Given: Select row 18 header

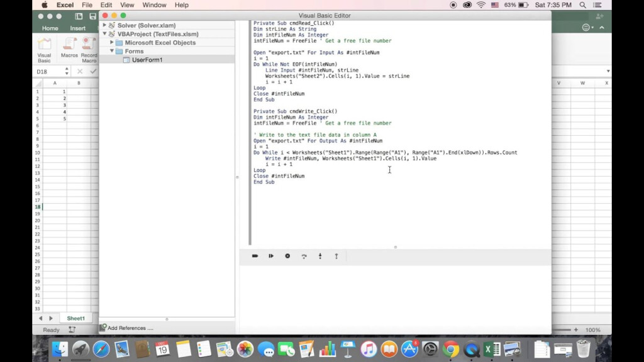Looking at the screenshot, I should click(x=37, y=207).
